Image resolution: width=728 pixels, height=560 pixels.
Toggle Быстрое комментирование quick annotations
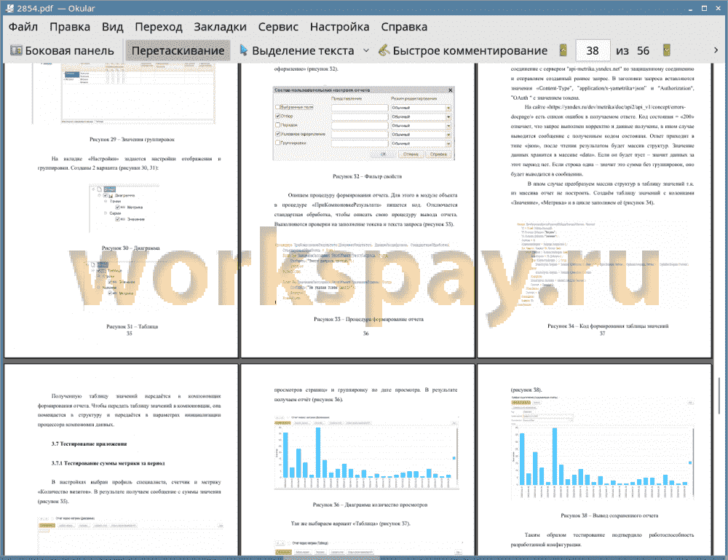pos(463,51)
